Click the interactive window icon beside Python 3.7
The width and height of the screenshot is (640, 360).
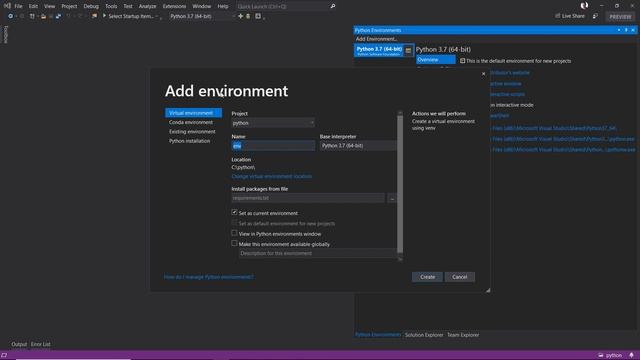(x=408, y=50)
